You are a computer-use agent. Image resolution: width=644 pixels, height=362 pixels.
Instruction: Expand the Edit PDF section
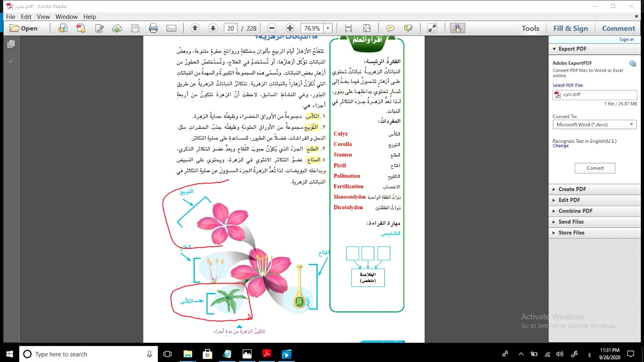click(x=596, y=200)
